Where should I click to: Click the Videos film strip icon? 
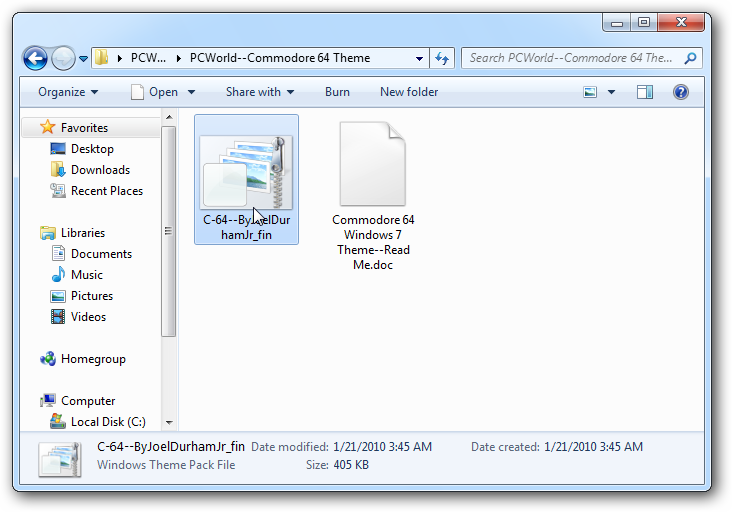point(58,316)
